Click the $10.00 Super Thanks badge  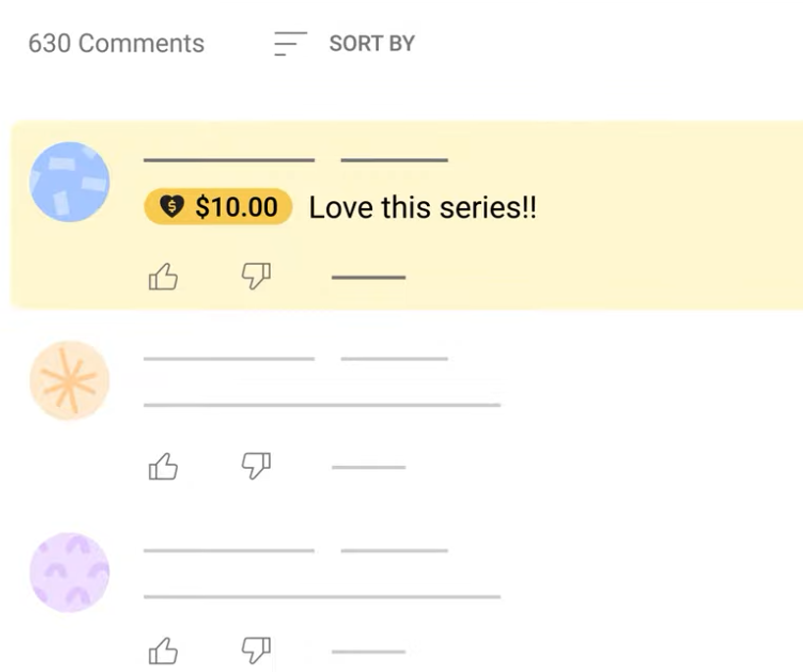(218, 207)
